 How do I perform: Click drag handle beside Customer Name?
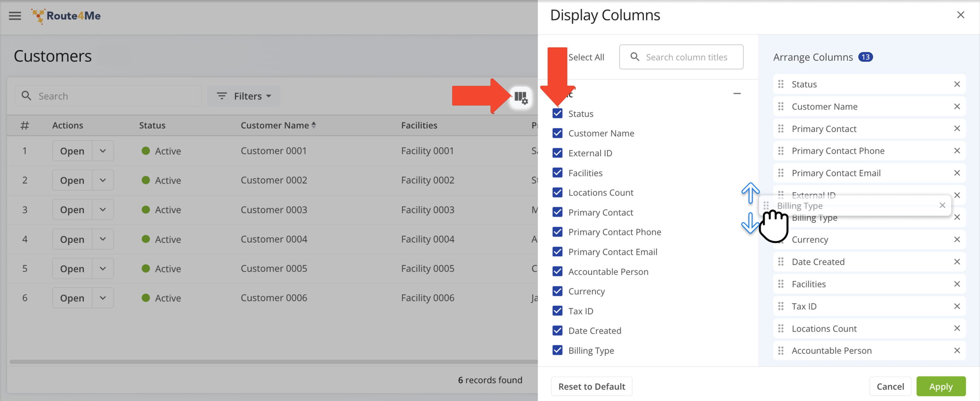[781, 106]
